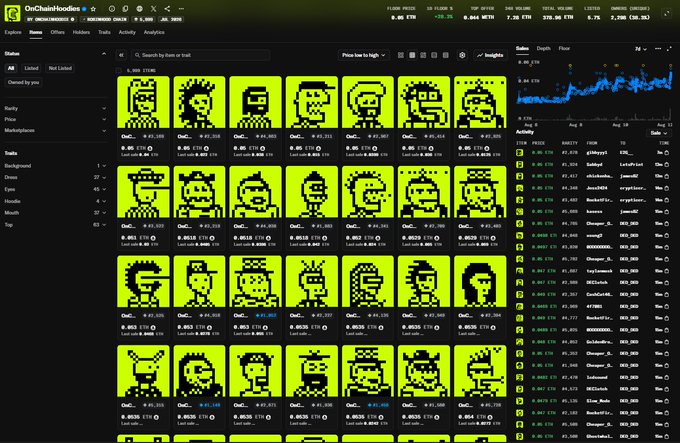Switch to the Analytics tab

[154, 32]
